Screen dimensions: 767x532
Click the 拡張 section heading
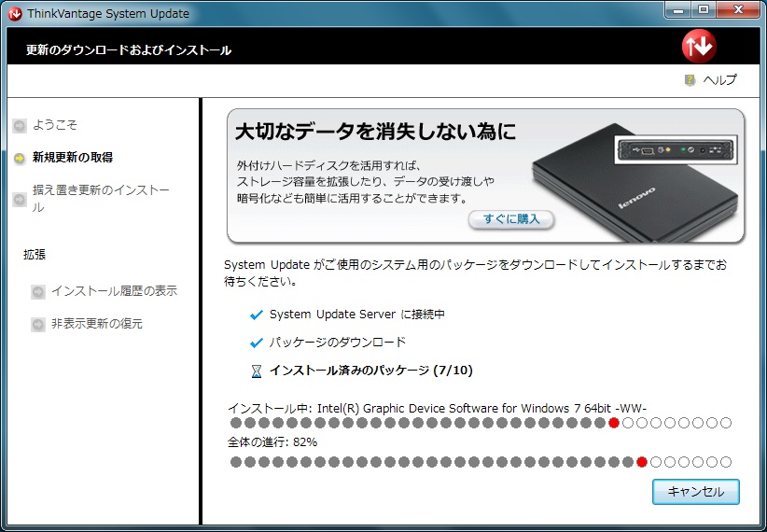(35, 255)
